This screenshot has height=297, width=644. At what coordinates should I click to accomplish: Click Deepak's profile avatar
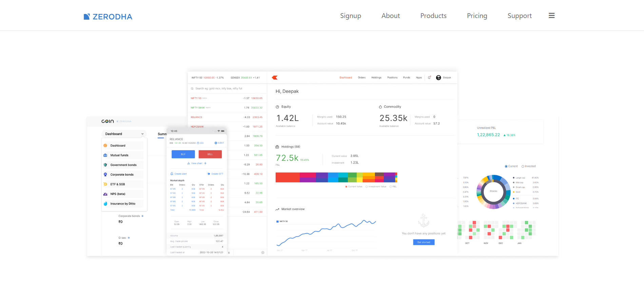(438, 78)
